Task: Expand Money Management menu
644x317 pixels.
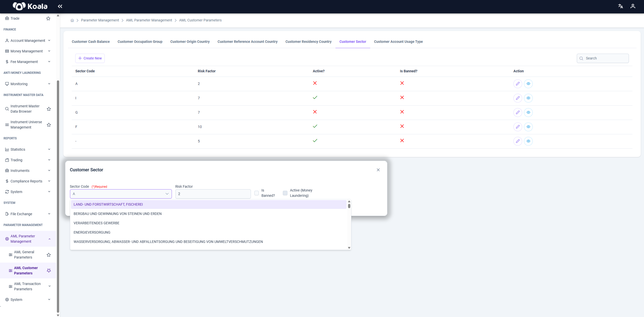Action: click(28, 51)
